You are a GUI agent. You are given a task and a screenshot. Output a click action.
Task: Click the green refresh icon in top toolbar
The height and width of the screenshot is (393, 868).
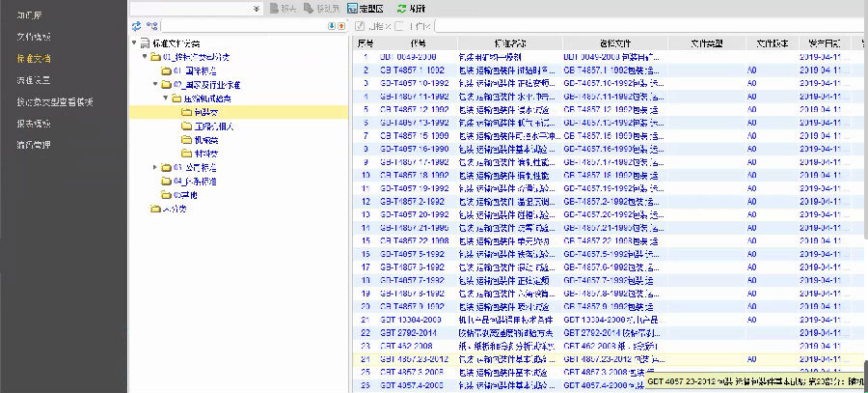(x=401, y=8)
